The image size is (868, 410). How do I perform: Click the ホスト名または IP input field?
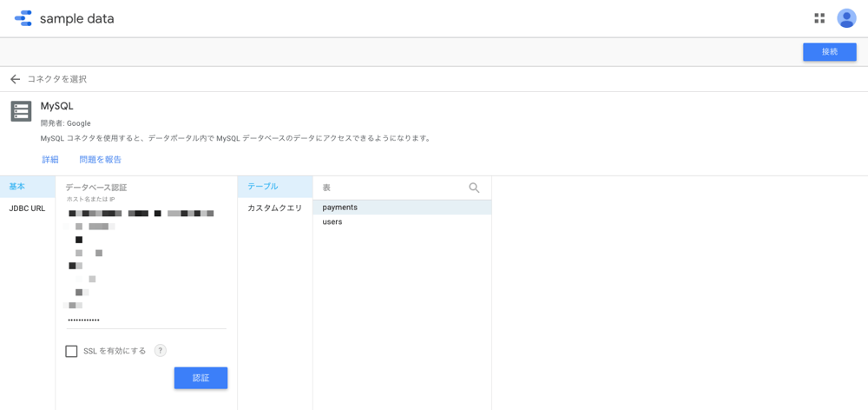click(146, 213)
